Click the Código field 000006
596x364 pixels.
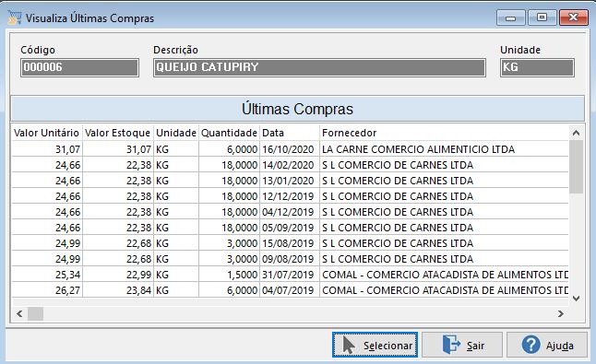coord(80,67)
